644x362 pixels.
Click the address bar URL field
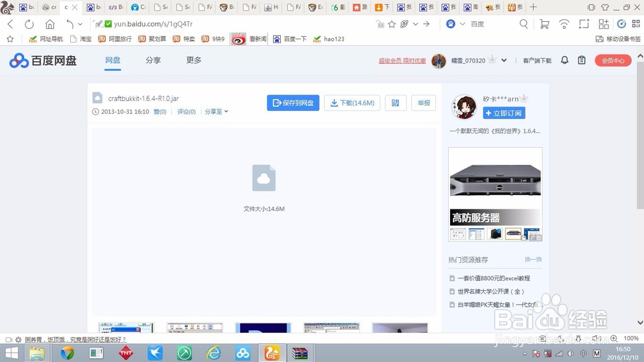tap(234, 24)
